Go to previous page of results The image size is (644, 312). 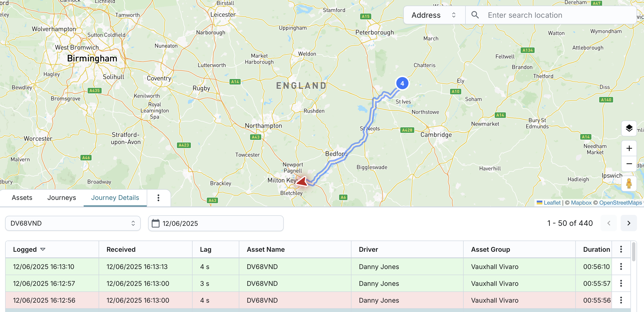click(x=608, y=223)
